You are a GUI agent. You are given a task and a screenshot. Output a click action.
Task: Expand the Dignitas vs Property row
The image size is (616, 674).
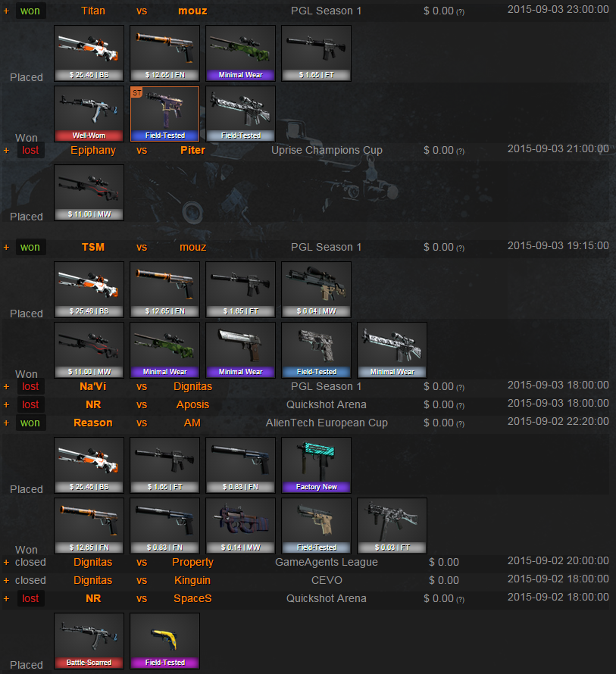[x=7, y=562]
